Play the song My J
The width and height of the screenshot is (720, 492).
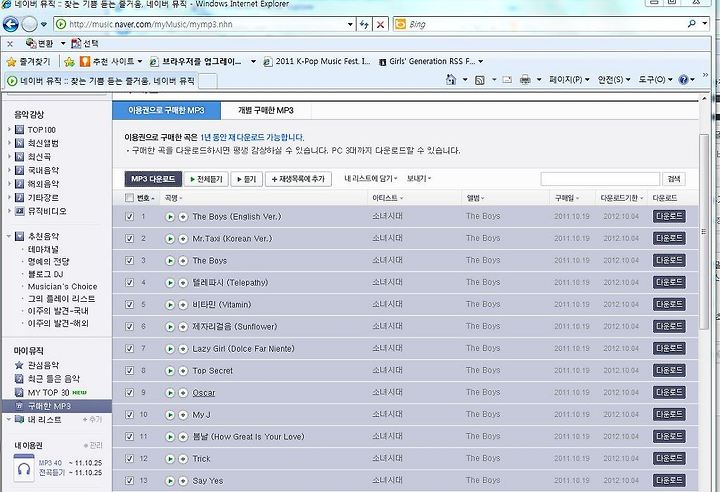tap(170, 415)
